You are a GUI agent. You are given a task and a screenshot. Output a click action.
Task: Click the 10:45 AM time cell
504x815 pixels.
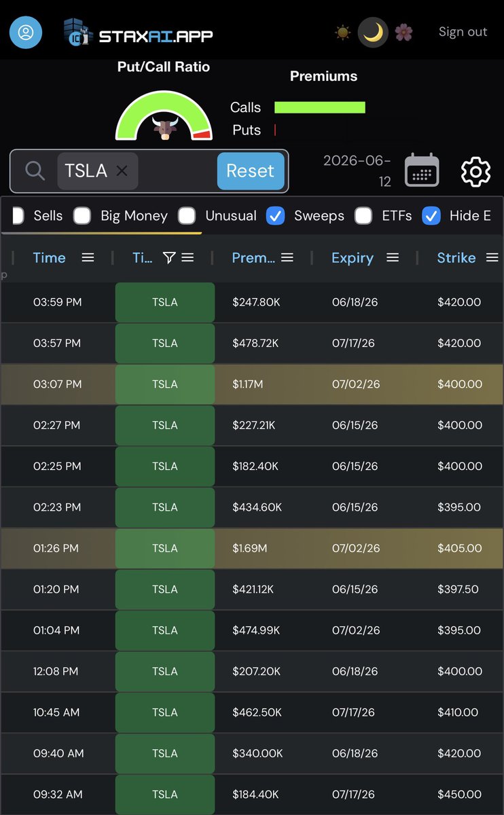[x=56, y=712]
